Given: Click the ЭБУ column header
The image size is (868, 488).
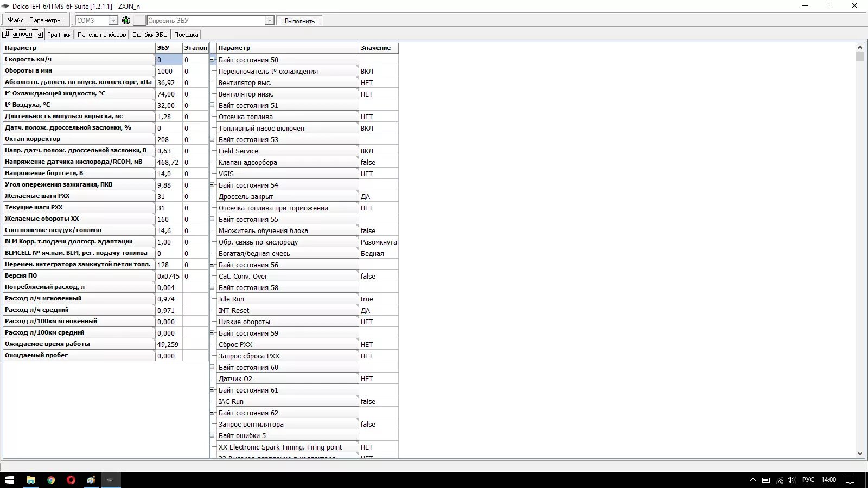Looking at the screenshot, I should coord(169,48).
